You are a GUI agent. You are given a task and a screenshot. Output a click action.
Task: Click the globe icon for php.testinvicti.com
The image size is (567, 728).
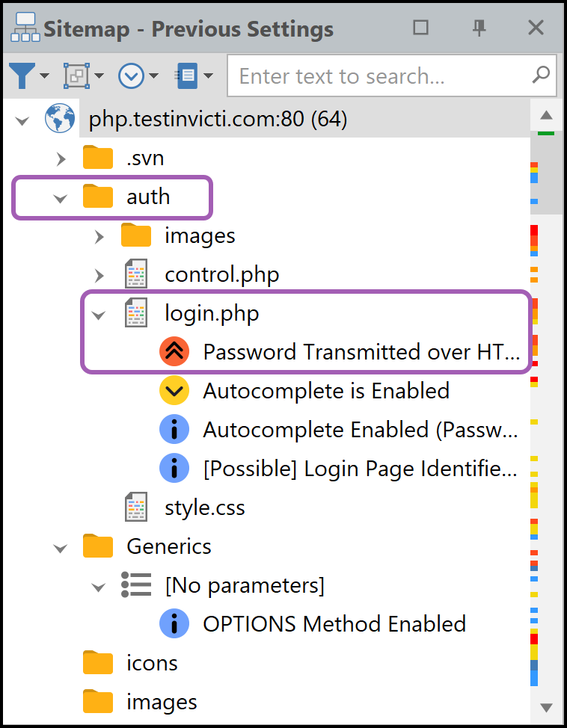coord(60,117)
